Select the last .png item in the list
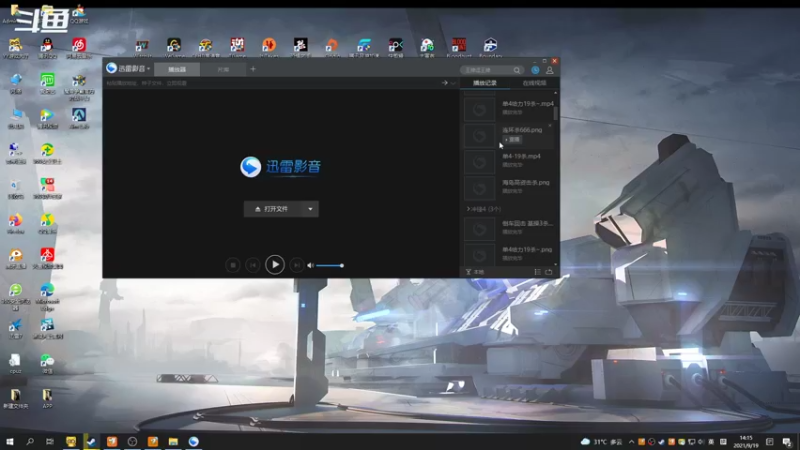The width and height of the screenshot is (800, 450). [x=508, y=254]
